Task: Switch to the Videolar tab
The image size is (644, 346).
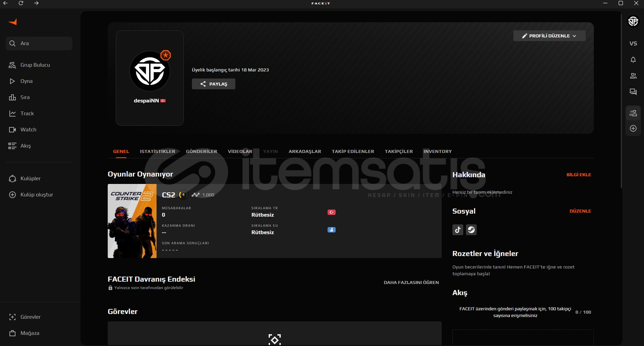Action: pyautogui.click(x=240, y=152)
